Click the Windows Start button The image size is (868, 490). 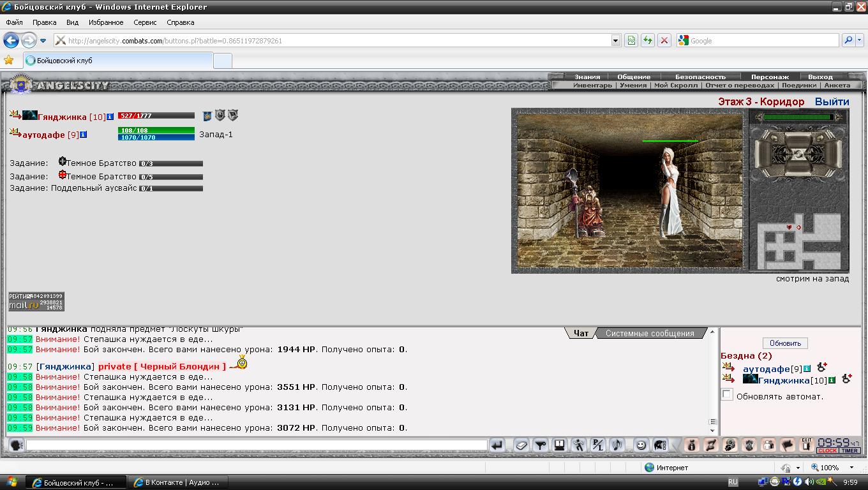11,482
